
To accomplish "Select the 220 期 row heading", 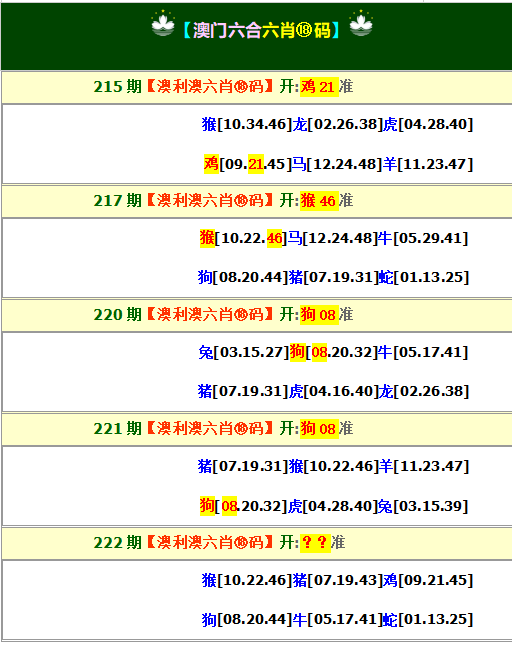I will click(x=257, y=315).
